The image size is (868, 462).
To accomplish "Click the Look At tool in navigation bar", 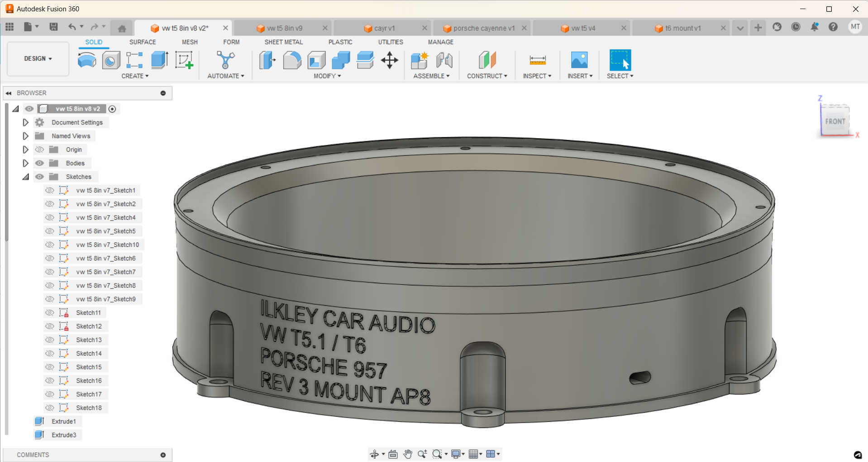I will click(x=393, y=454).
